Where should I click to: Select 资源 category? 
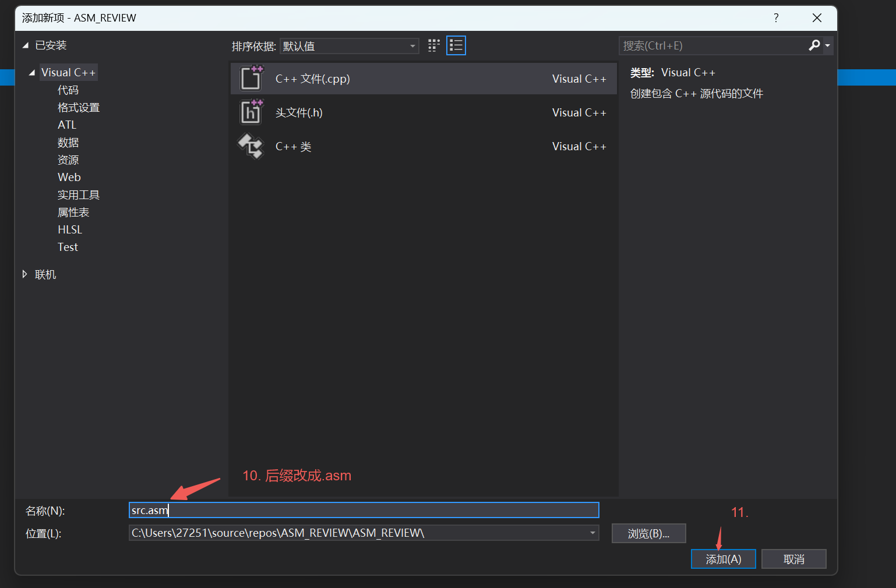pyautogui.click(x=68, y=160)
